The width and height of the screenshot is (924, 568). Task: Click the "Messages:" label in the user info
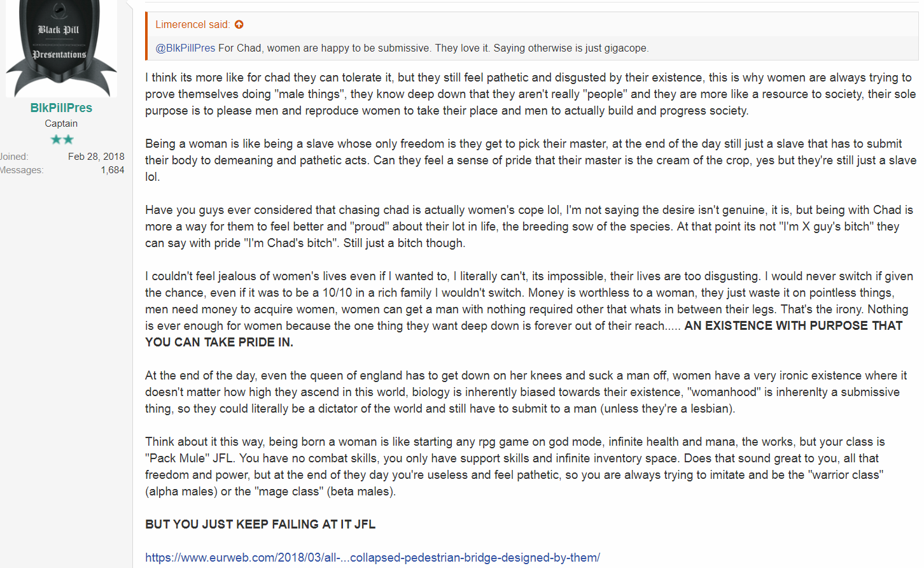(21, 170)
